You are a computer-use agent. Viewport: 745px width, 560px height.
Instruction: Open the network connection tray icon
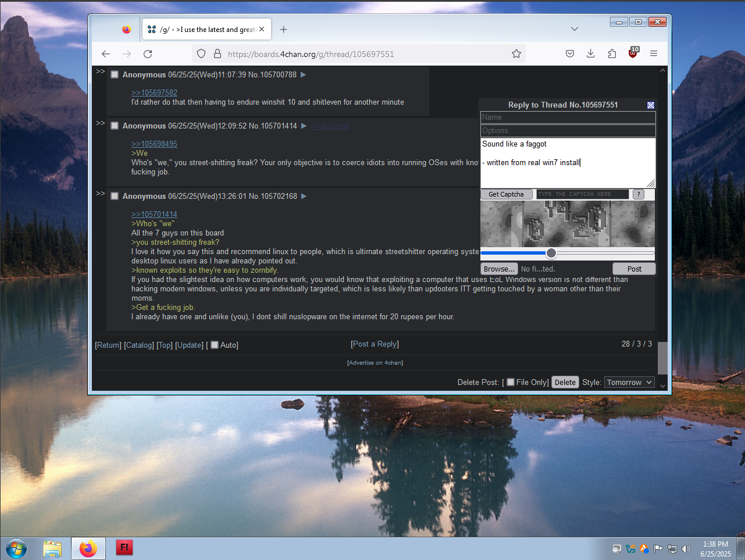(x=672, y=548)
